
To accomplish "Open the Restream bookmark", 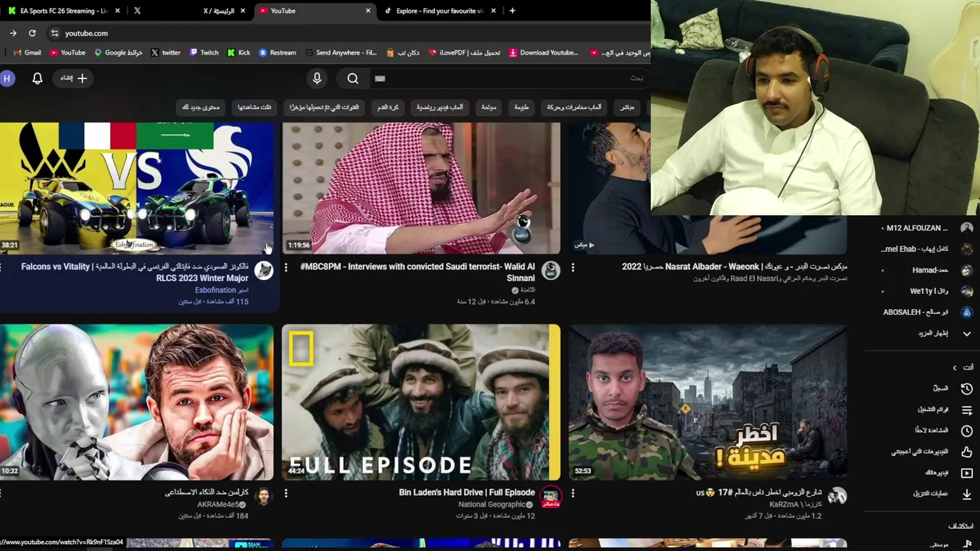I will click(x=277, y=53).
